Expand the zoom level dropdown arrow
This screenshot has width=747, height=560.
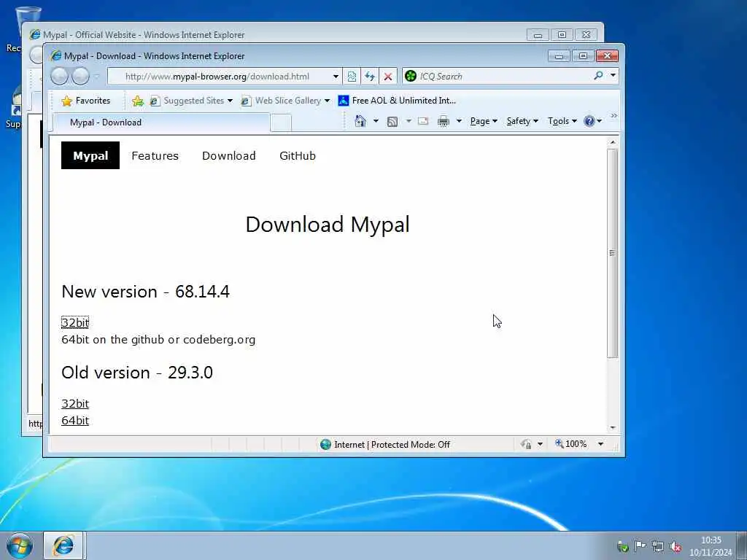click(x=601, y=444)
